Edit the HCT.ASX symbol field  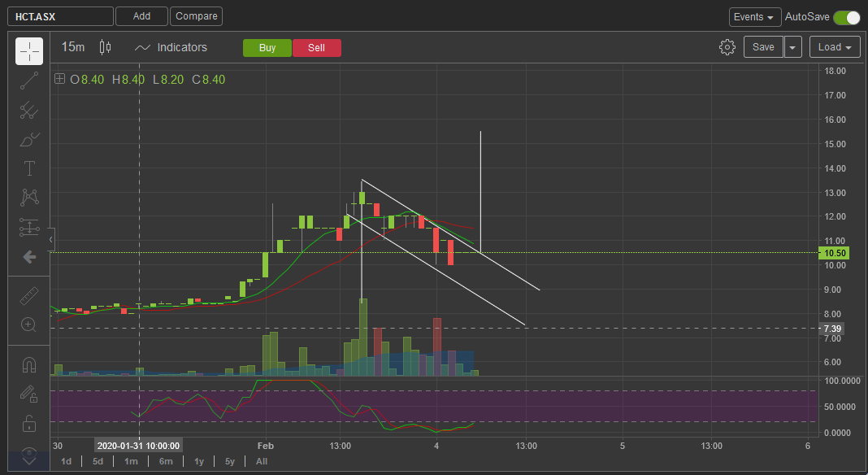click(60, 16)
